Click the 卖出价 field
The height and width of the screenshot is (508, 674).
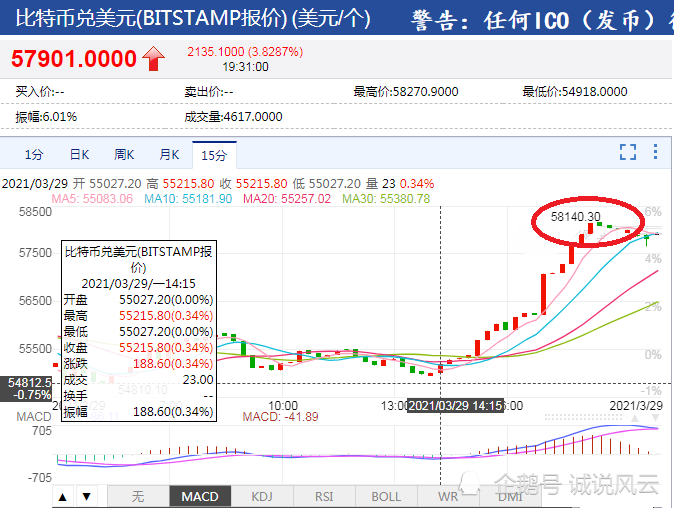[208, 92]
